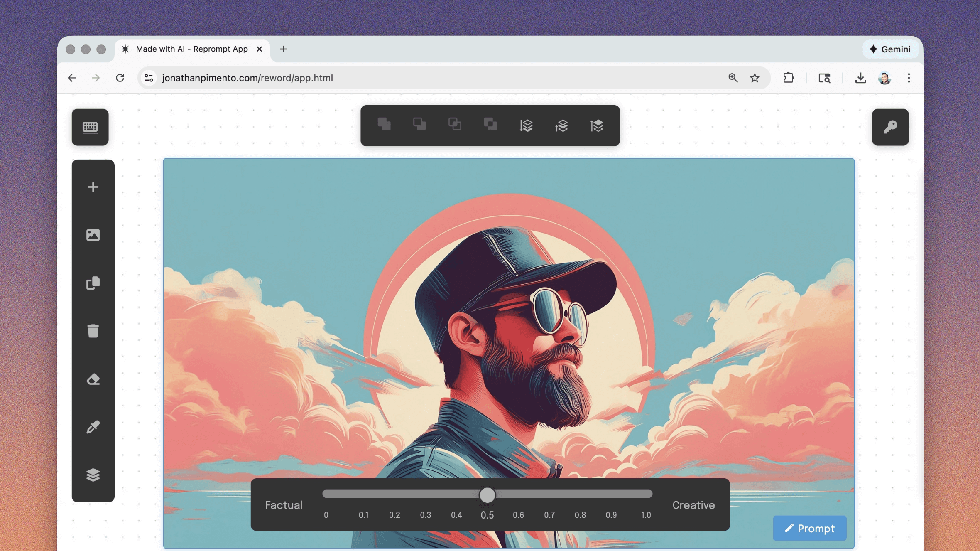Click the exclude overlap icon in the top toolbar
Viewport: 980px width, 551px height.
(x=490, y=125)
